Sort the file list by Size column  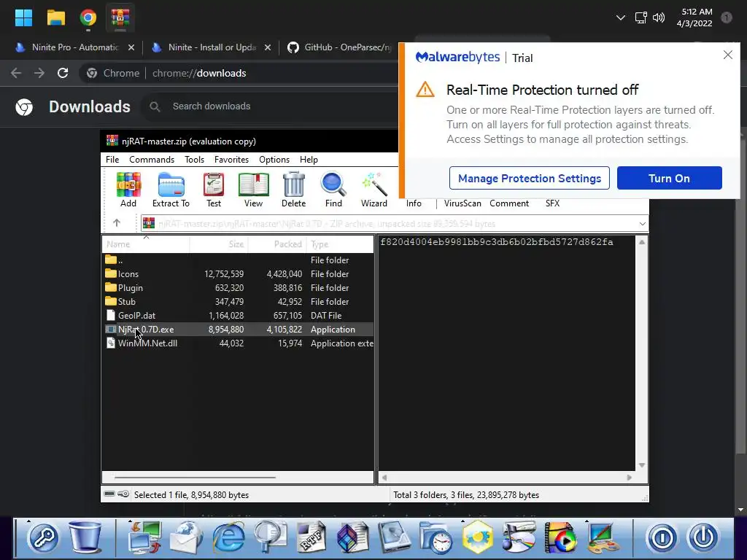219,244
